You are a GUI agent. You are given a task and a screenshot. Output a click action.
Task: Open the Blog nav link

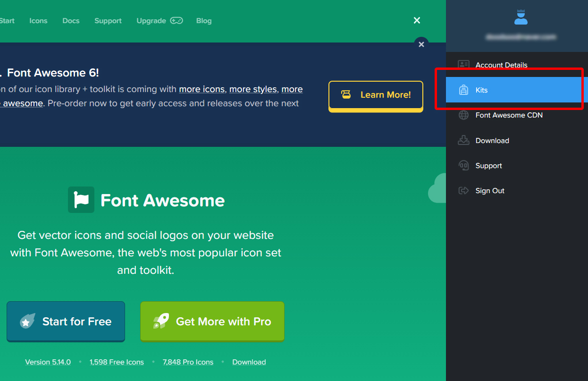204,21
